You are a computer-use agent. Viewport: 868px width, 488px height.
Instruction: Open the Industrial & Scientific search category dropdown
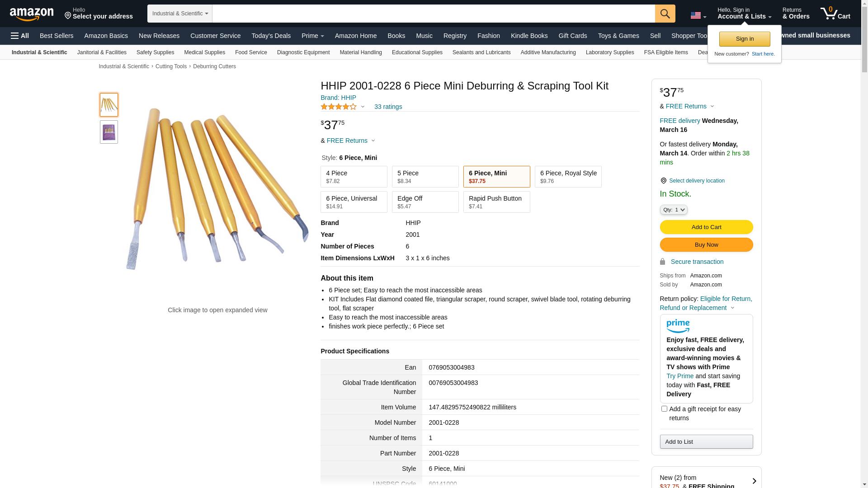(180, 14)
